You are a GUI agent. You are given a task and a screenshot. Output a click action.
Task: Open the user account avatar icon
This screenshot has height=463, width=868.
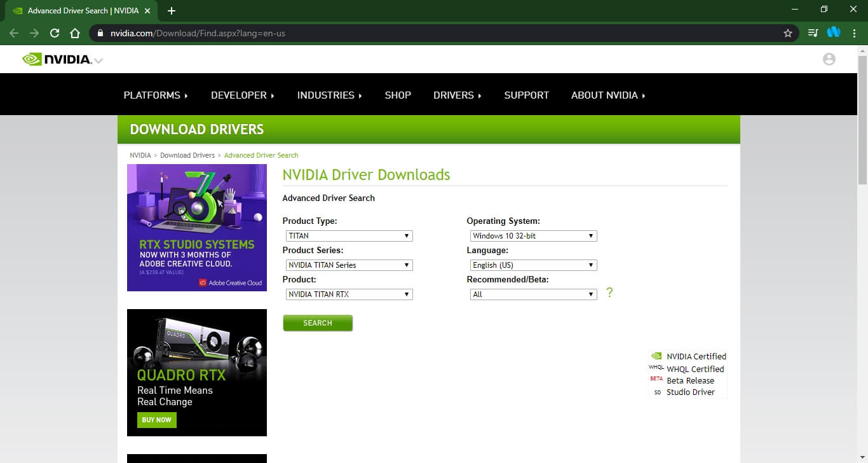click(x=829, y=59)
